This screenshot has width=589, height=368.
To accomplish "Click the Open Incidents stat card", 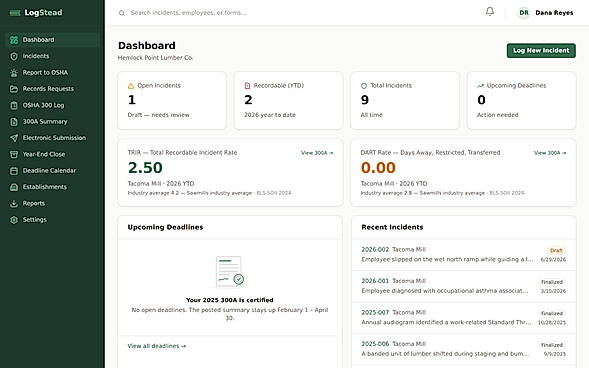I will point(172,101).
